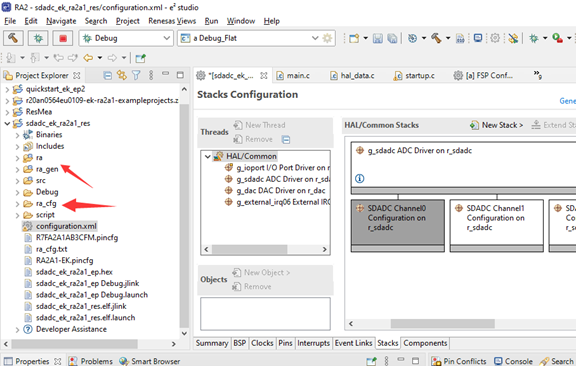Open the Pin Conflicts view tab

tap(459, 361)
